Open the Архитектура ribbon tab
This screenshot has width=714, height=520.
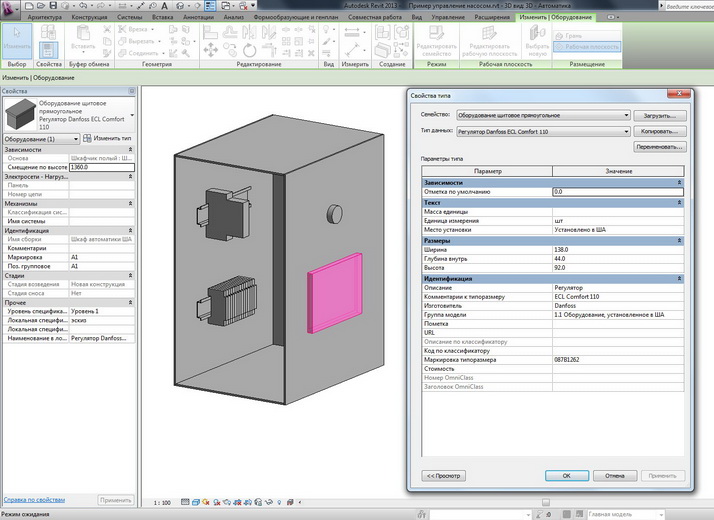coord(45,17)
